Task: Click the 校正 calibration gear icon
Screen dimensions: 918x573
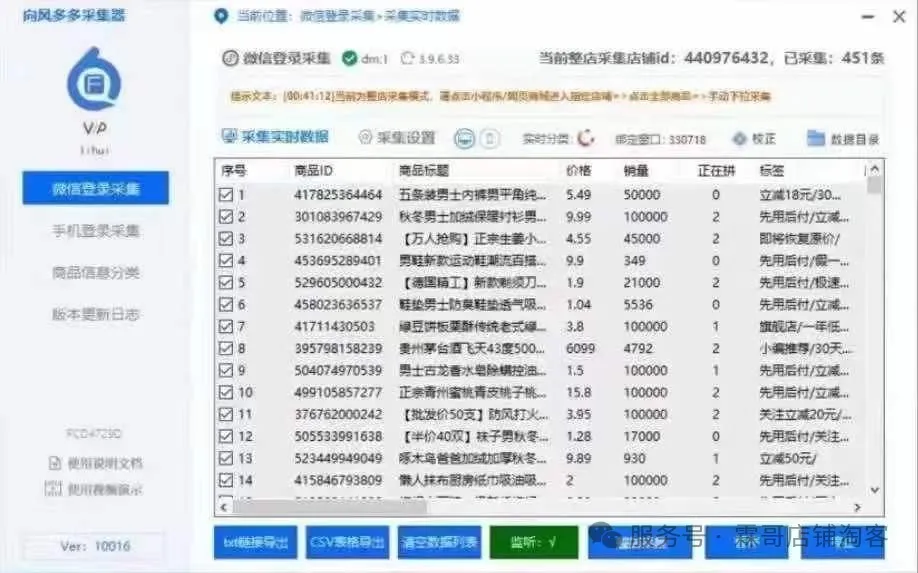Action: pyautogui.click(x=740, y=139)
